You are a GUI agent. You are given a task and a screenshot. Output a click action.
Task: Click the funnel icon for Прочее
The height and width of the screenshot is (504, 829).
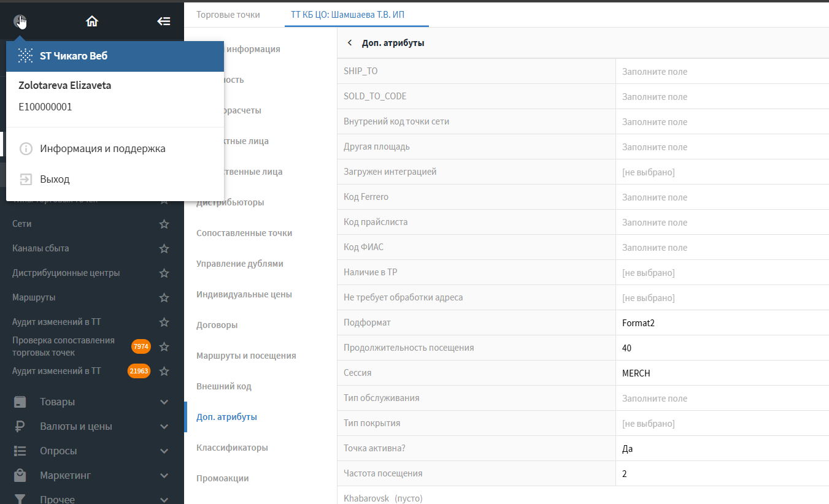20,500
